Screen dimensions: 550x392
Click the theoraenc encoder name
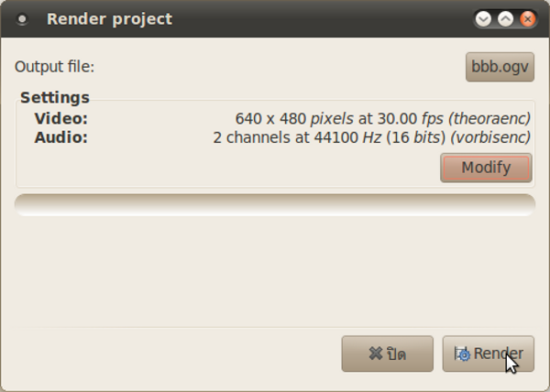(489, 118)
